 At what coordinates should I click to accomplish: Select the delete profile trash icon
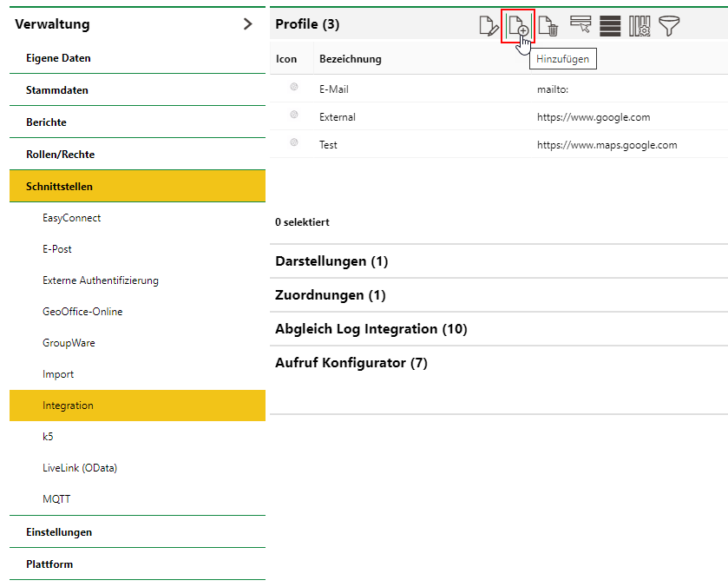[x=550, y=25]
